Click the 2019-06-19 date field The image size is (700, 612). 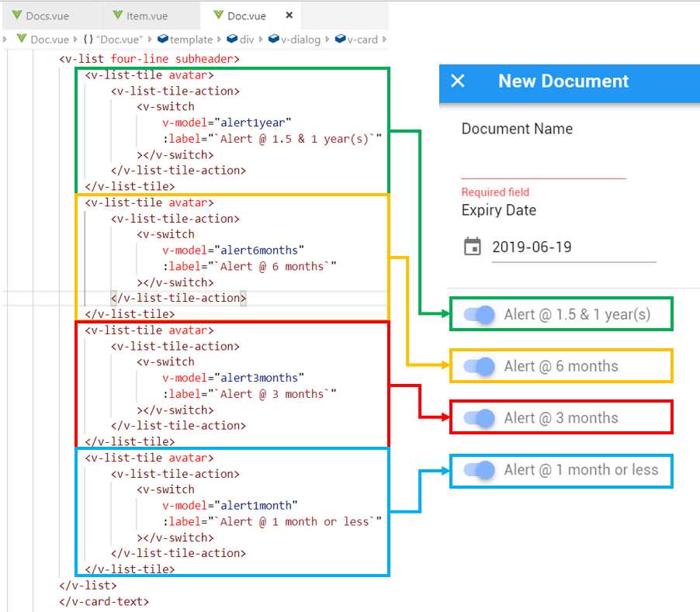coord(534,247)
